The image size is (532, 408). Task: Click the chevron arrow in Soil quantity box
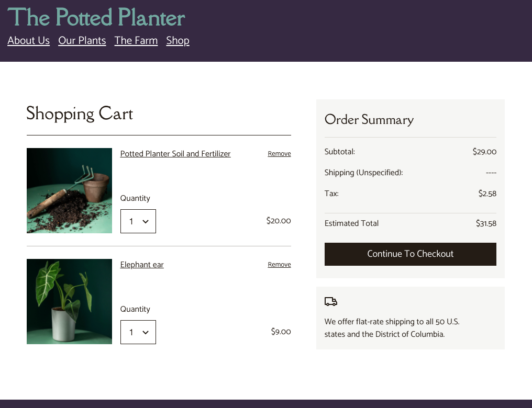pyautogui.click(x=146, y=222)
